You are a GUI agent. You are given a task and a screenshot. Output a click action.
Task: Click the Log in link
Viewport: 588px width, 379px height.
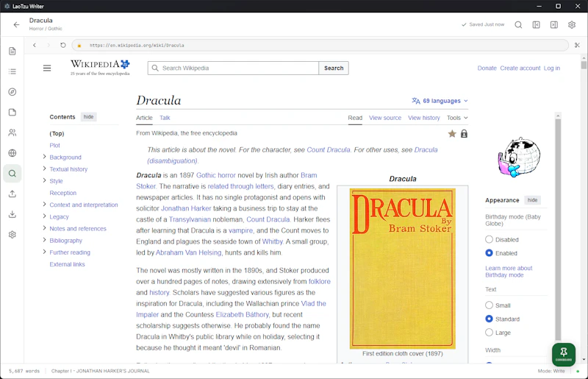click(x=552, y=68)
